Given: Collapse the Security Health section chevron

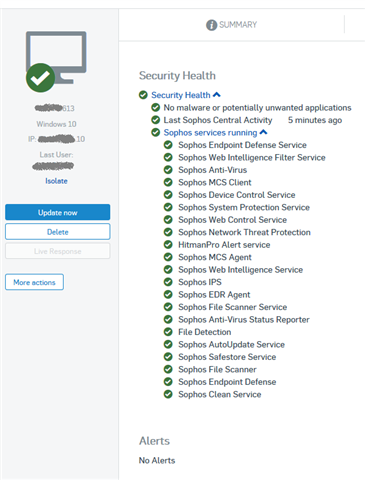Looking at the screenshot, I should tap(217, 95).
